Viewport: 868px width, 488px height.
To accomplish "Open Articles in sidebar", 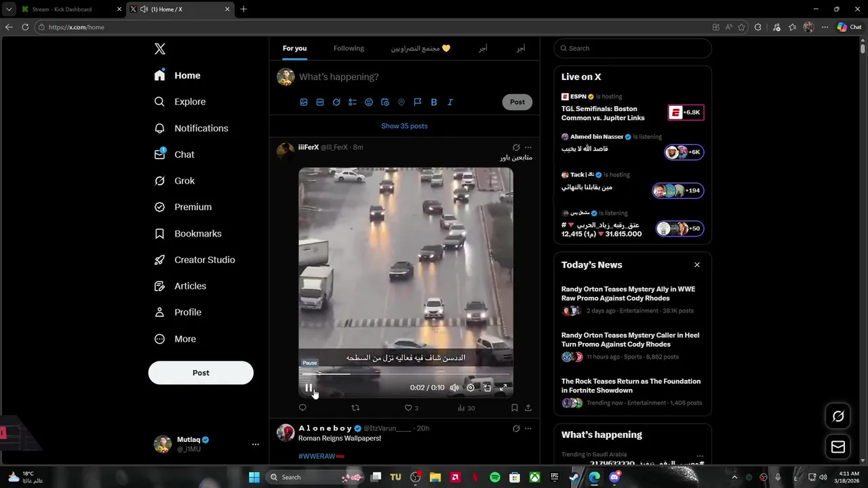I will tap(180, 286).
